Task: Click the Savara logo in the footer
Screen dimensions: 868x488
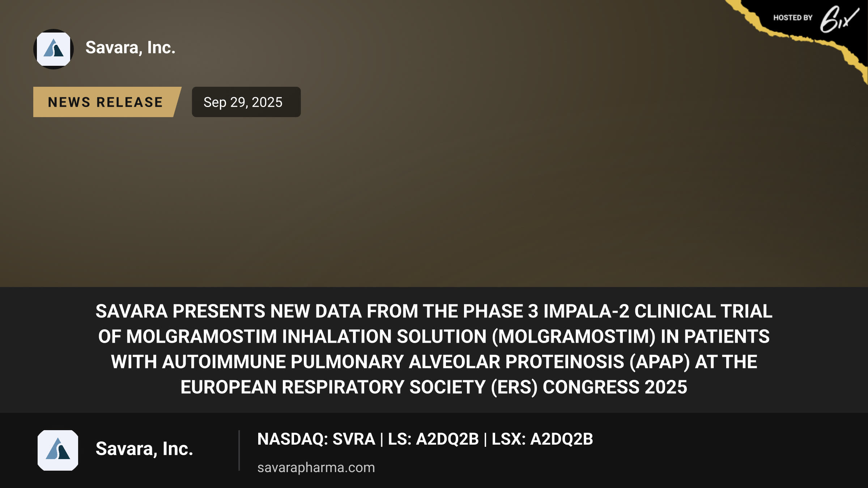Action: [x=58, y=450]
